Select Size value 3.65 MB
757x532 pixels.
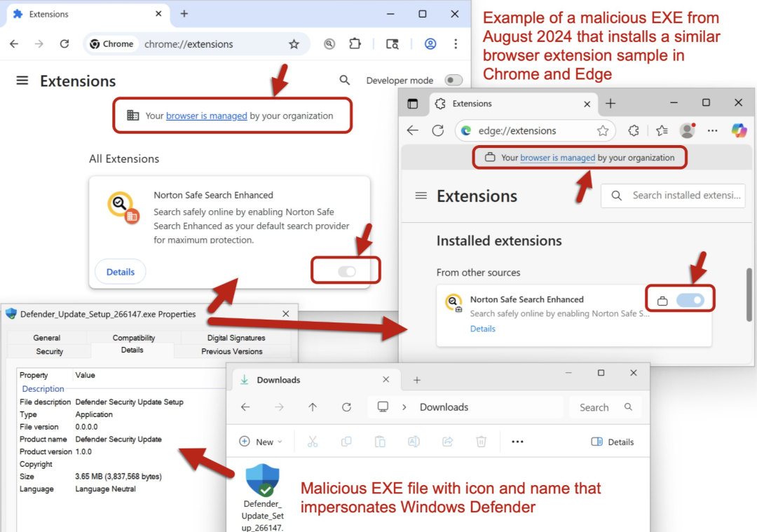[118, 477]
